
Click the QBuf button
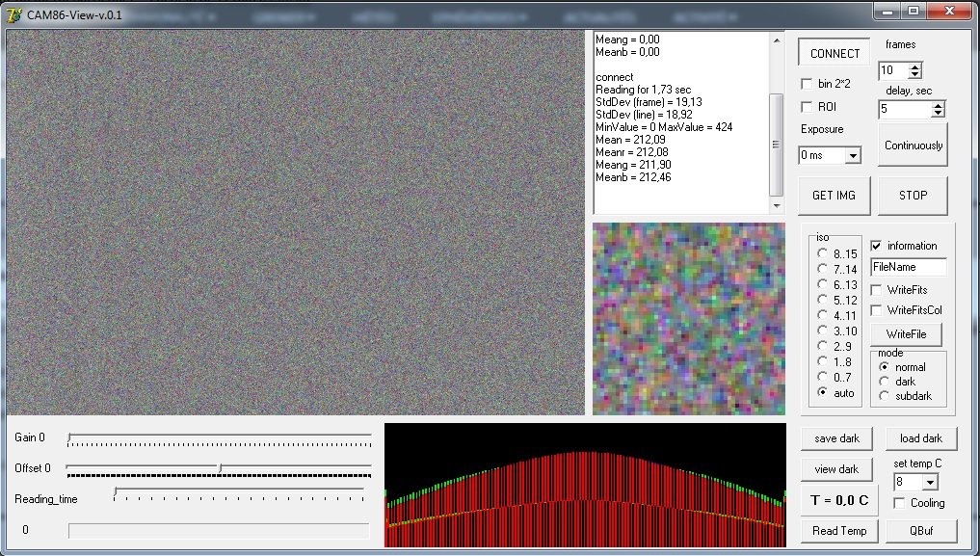[920, 531]
